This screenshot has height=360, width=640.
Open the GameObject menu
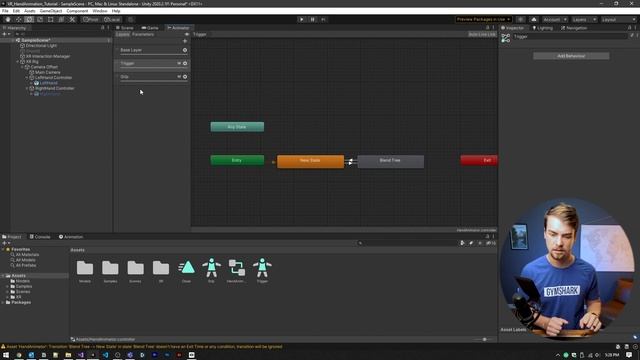(51, 11)
